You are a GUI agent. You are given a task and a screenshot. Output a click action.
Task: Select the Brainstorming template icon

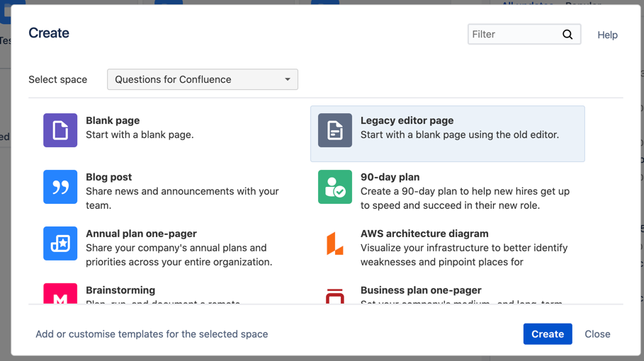click(x=60, y=293)
